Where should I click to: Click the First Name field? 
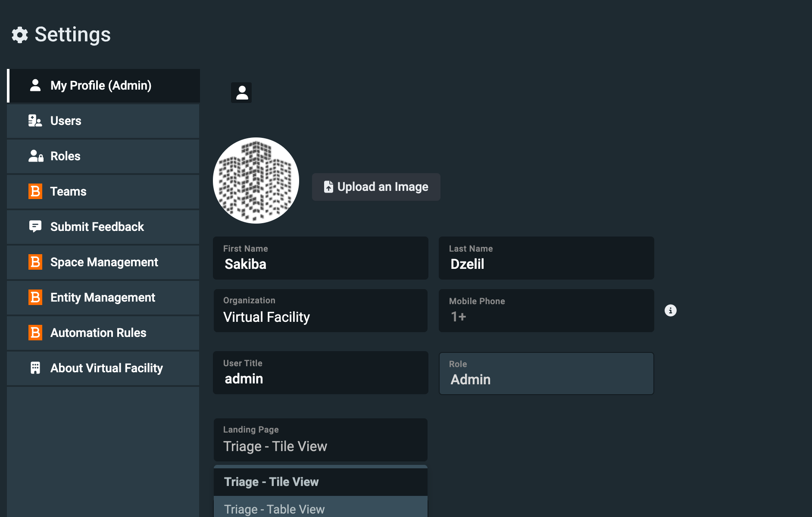point(320,258)
